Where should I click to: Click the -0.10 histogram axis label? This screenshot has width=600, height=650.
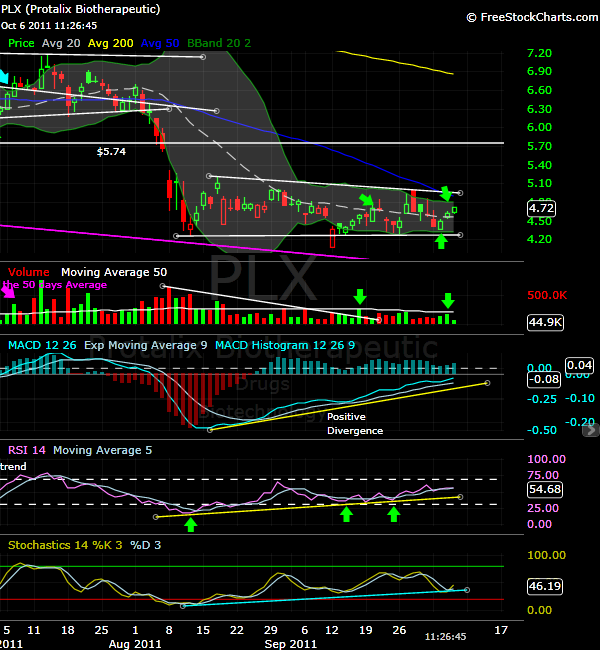pyautogui.click(x=580, y=398)
